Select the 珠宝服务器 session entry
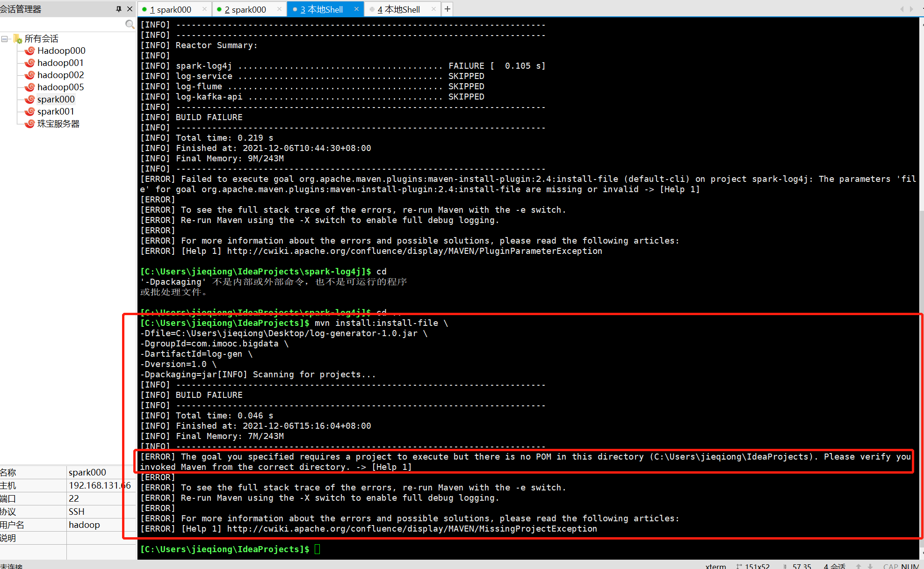This screenshot has width=924, height=569. 58,123
